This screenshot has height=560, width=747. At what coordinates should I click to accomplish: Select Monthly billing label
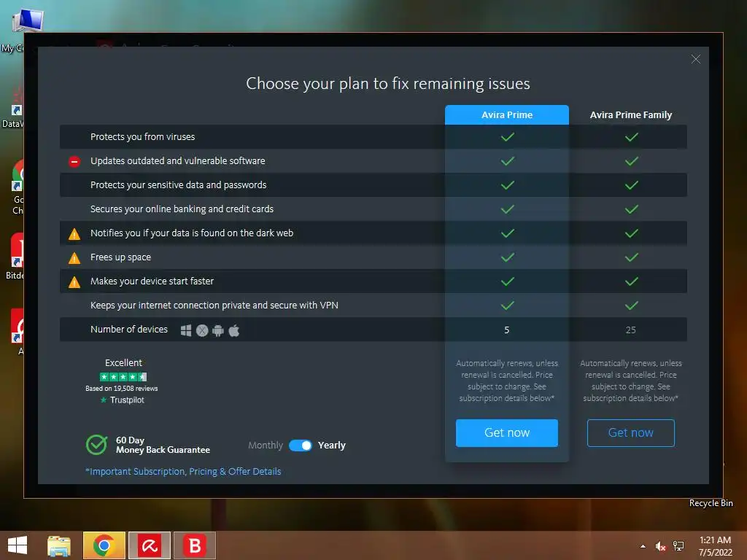pyautogui.click(x=266, y=446)
